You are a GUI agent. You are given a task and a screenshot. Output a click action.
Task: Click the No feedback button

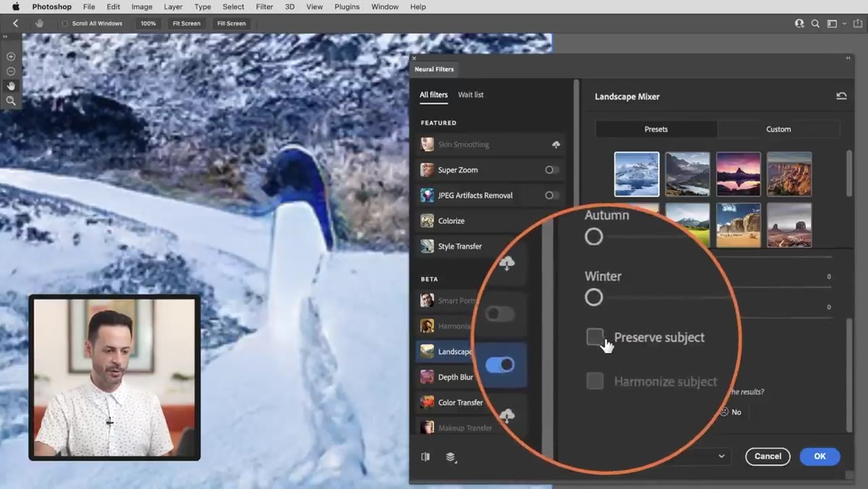point(731,412)
